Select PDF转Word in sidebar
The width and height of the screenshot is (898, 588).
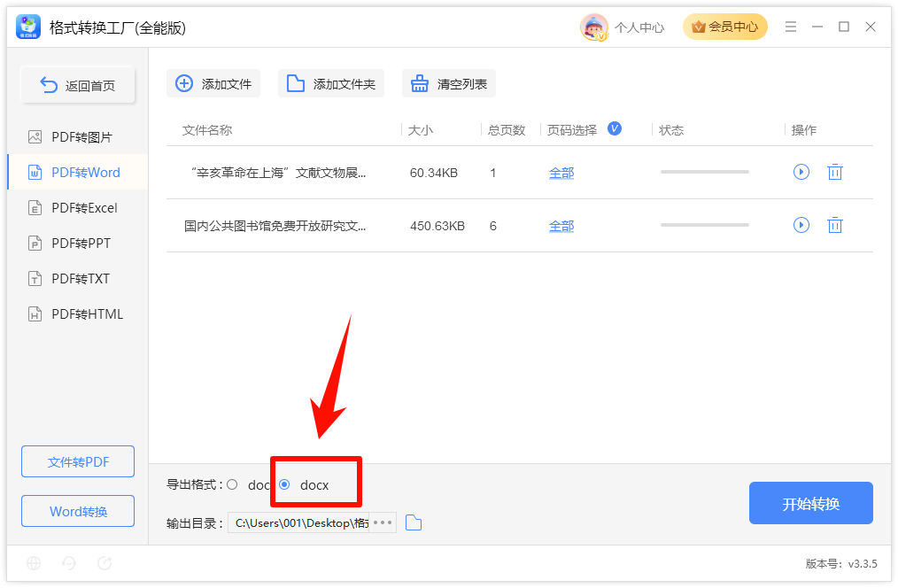coord(77,173)
